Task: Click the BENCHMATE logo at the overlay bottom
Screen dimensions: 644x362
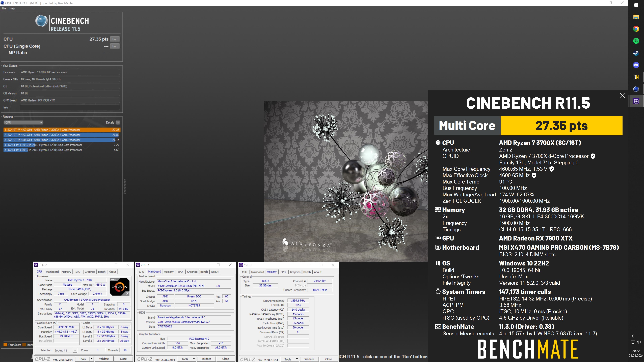Action: click(528, 349)
